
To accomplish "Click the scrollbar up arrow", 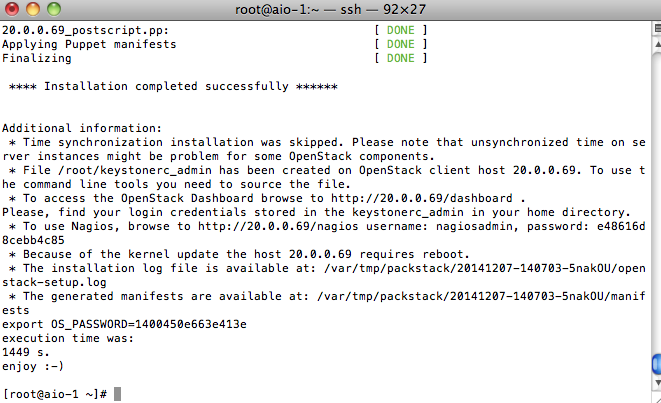I will pos(657,44).
